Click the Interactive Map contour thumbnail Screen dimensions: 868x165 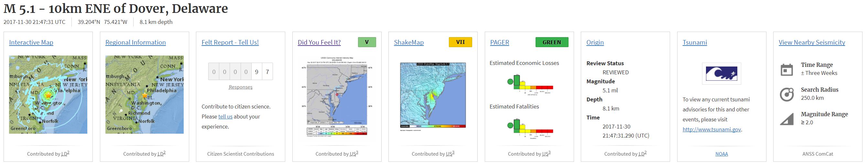(x=48, y=95)
